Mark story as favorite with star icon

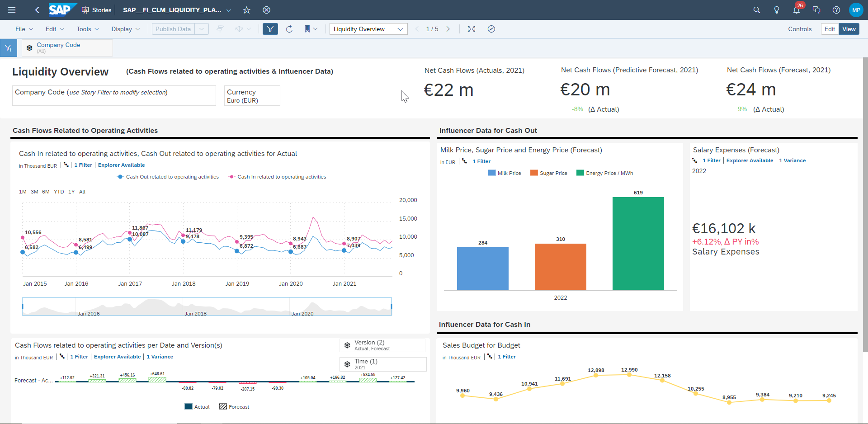(x=246, y=10)
